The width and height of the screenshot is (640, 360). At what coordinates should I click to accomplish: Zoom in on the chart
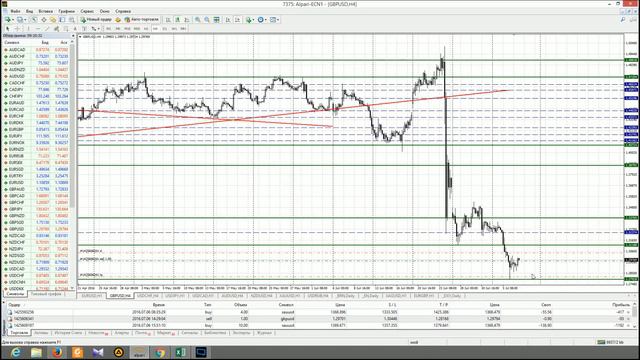(197, 20)
